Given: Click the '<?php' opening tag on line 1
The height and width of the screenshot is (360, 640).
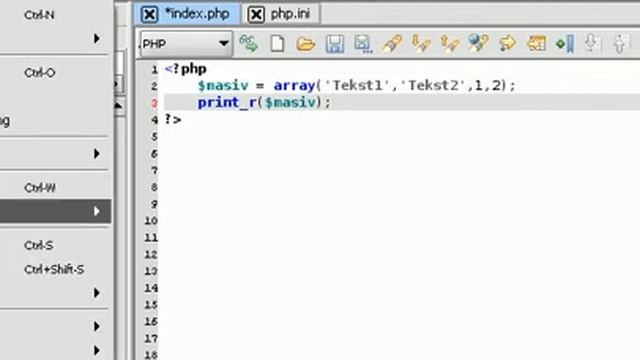Looking at the screenshot, I should pyautogui.click(x=186, y=69).
